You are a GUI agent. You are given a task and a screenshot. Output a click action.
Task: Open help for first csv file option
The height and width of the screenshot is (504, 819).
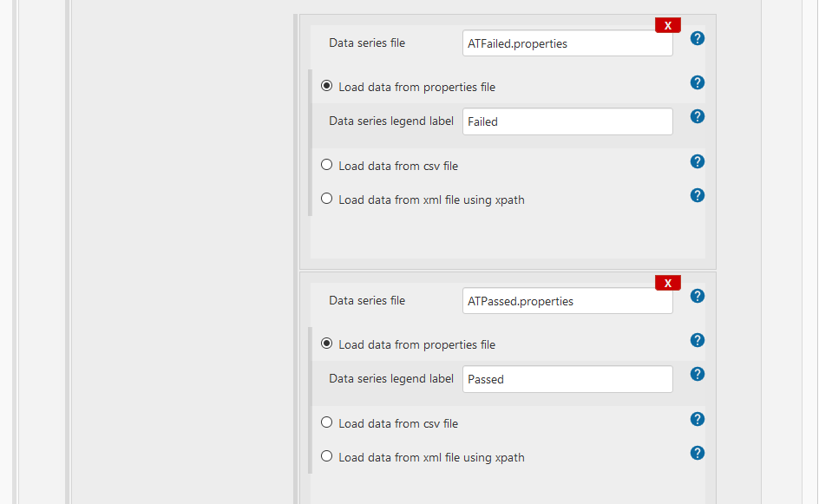[x=698, y=161]
